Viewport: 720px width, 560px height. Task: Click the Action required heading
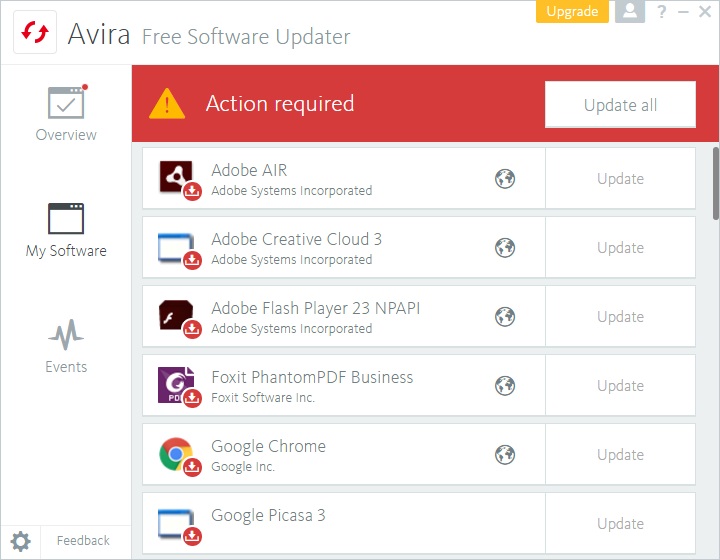pos(280,104)
